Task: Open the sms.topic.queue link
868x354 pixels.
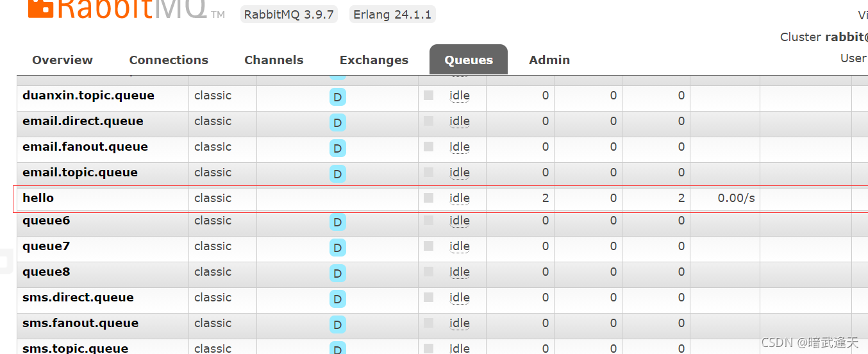Action: click(75, 348)
